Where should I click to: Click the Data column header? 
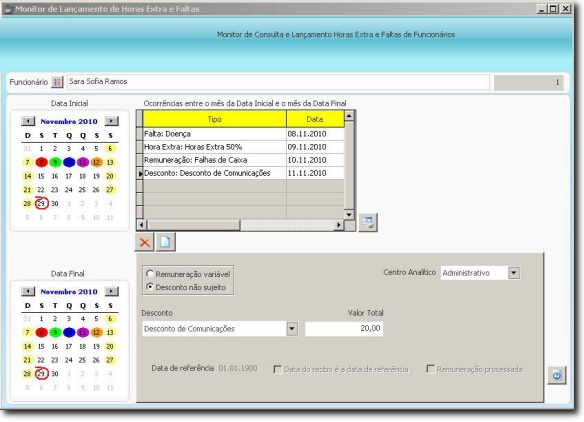coord(315,119)
